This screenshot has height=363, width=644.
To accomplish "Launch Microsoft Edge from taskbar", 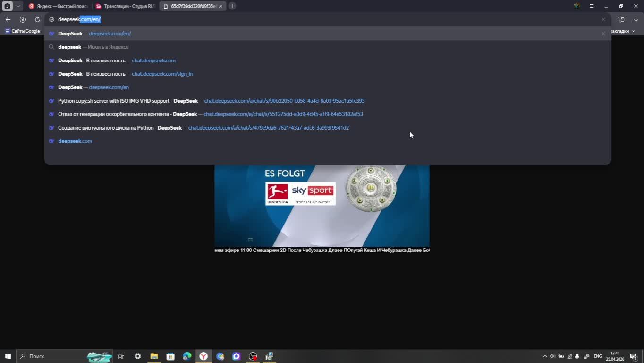I will pyautogui.click(x=187, y=356).
